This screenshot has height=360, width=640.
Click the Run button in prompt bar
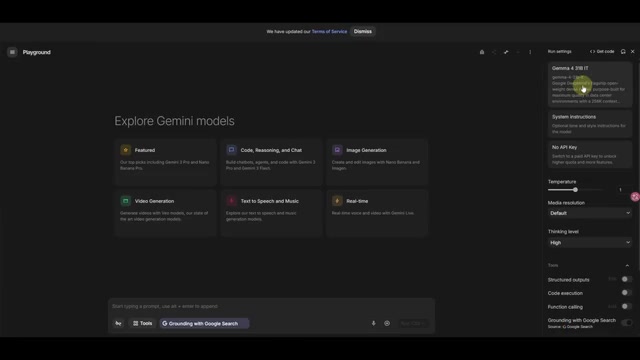pyautogui.click(x=413, y=323)
